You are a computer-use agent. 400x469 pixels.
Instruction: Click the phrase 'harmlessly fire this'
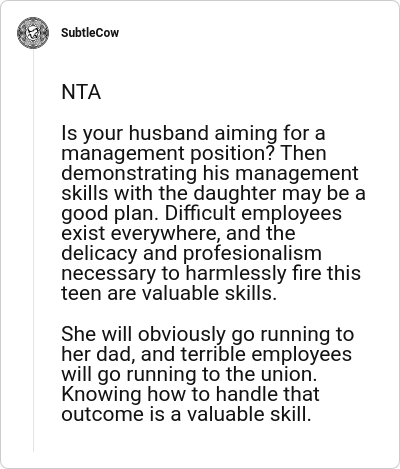273,273
